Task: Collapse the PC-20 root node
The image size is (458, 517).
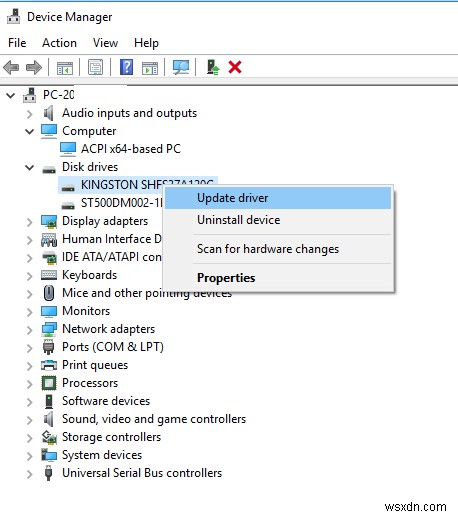Action: 11,96
